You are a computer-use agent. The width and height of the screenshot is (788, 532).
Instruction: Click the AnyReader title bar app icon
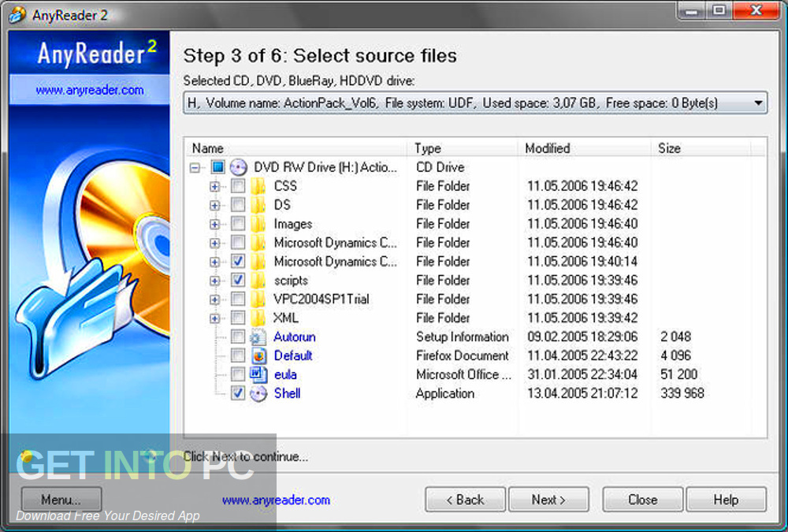pyautogui.click(x=17, y=14)
